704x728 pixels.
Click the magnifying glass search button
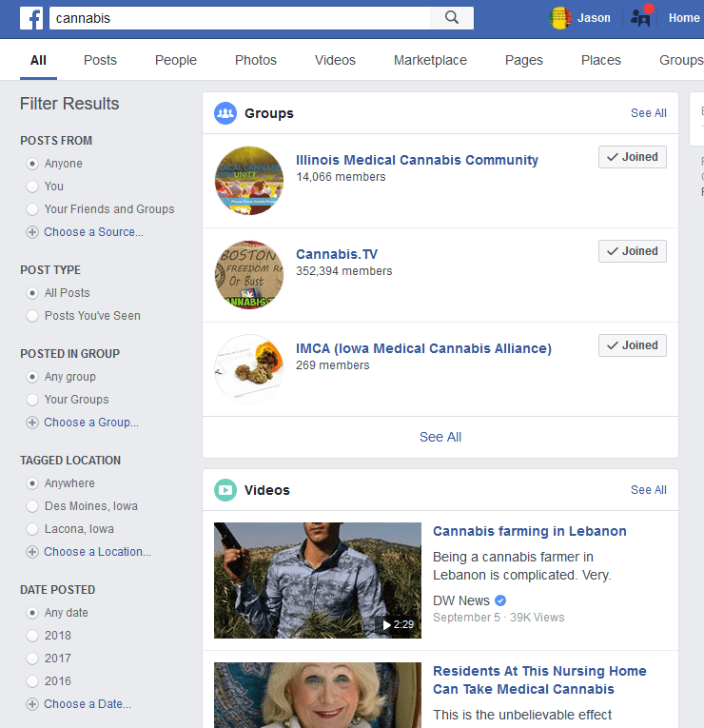pyautogui.click(x=452, y=18)
